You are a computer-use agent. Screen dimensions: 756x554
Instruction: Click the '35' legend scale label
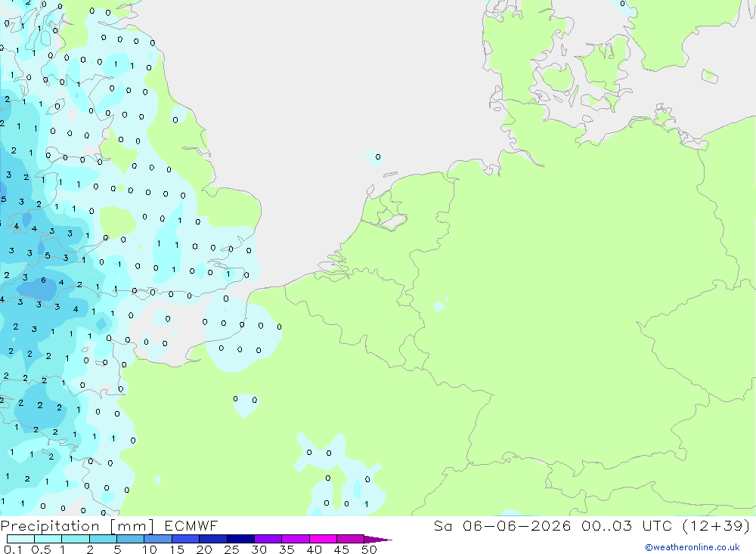[287, 549]
